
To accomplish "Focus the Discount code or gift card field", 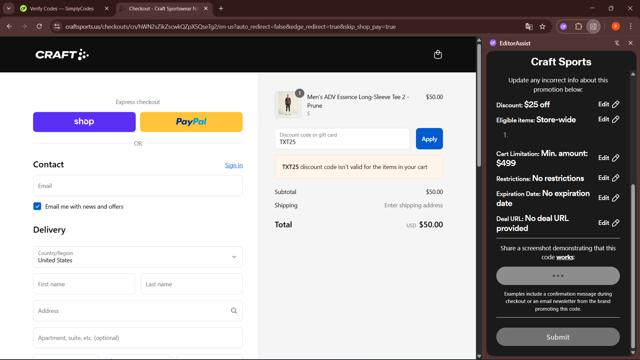I will coord(342,139).
